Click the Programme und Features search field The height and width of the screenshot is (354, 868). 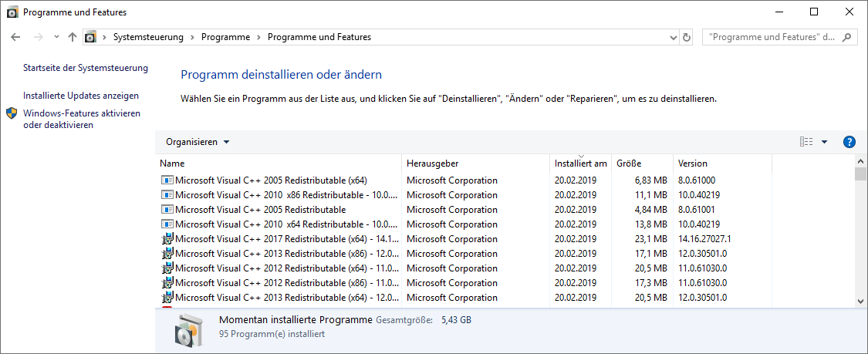(x=772, y=37)
